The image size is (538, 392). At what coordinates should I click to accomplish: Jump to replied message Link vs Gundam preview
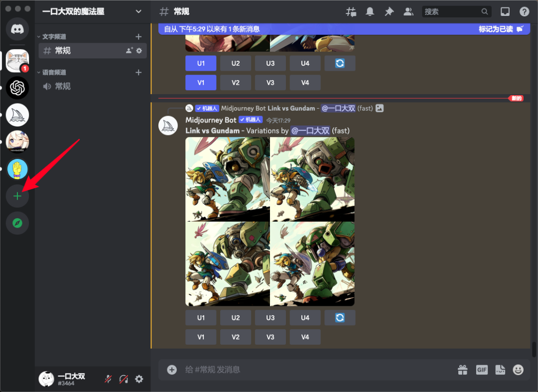click(x=291, y=109)
